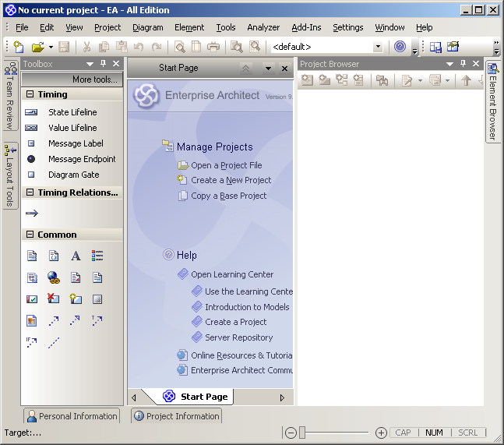Open the Add-Ins menu
This screenshot has width=504, height=445.
click(306, 27)
